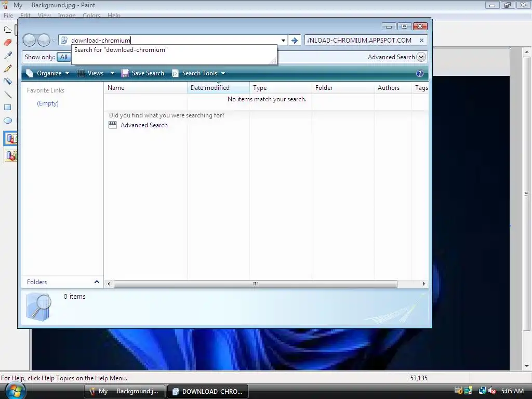Click the network connection tray icon
Screen dimensions: 532x399
pyautogui.click(x=482, y=391)
